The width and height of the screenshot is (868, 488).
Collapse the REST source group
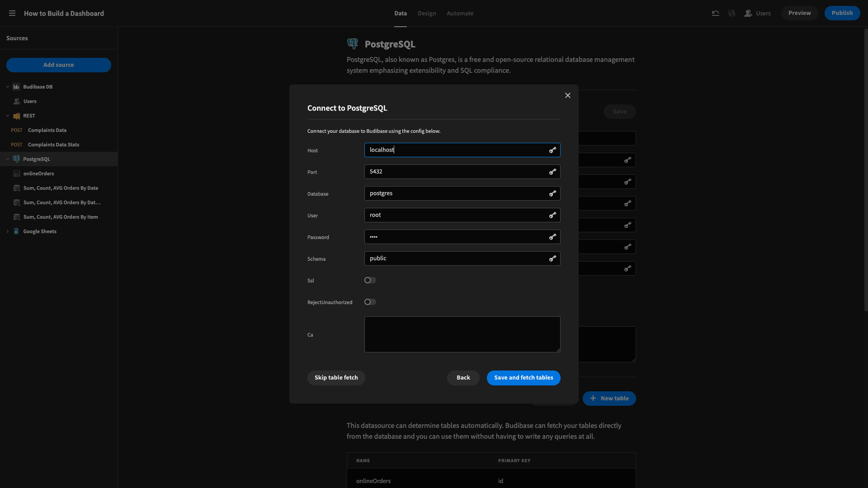[8, 116]
